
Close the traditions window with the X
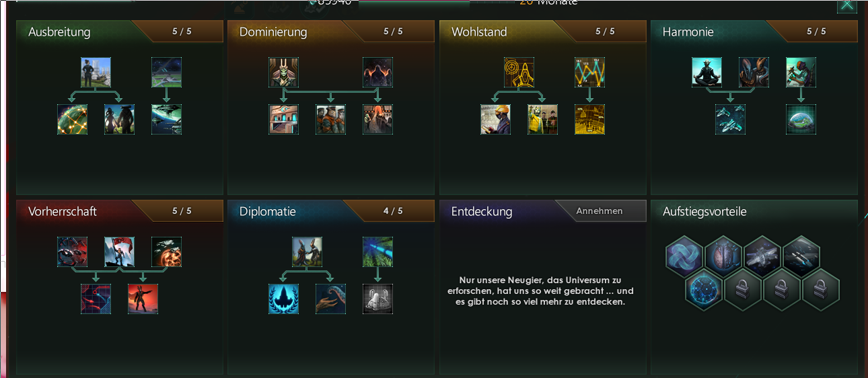tap(847, 5)
